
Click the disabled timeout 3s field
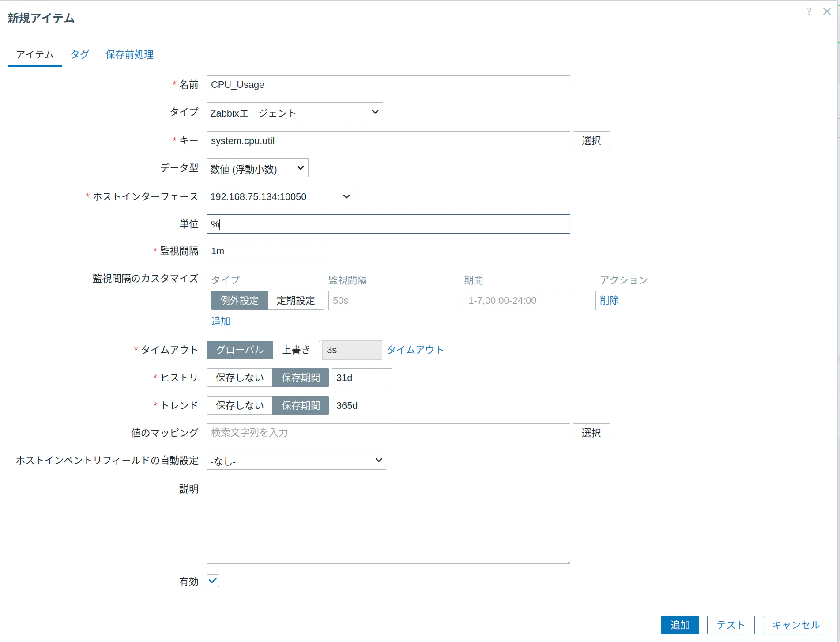[352, 350]
